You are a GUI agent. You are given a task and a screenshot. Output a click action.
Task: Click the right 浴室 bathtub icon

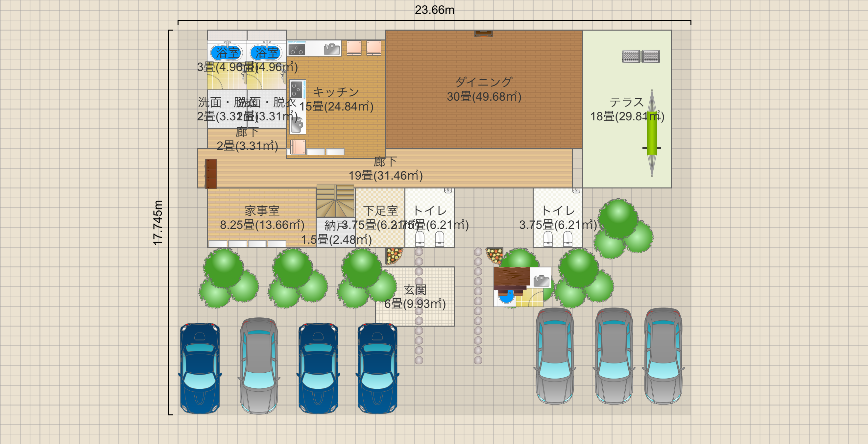pyautogui.click(x=266, y=52)
